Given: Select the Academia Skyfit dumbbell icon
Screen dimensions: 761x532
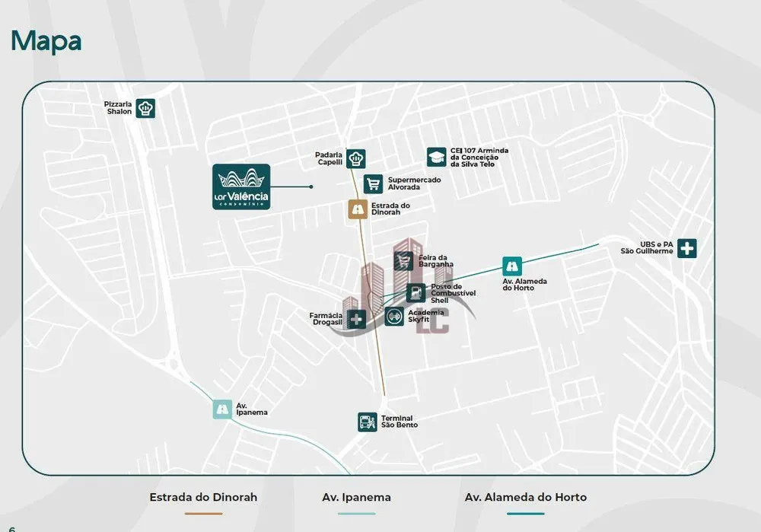Looking at the screenshot, I should pos(394,317).
